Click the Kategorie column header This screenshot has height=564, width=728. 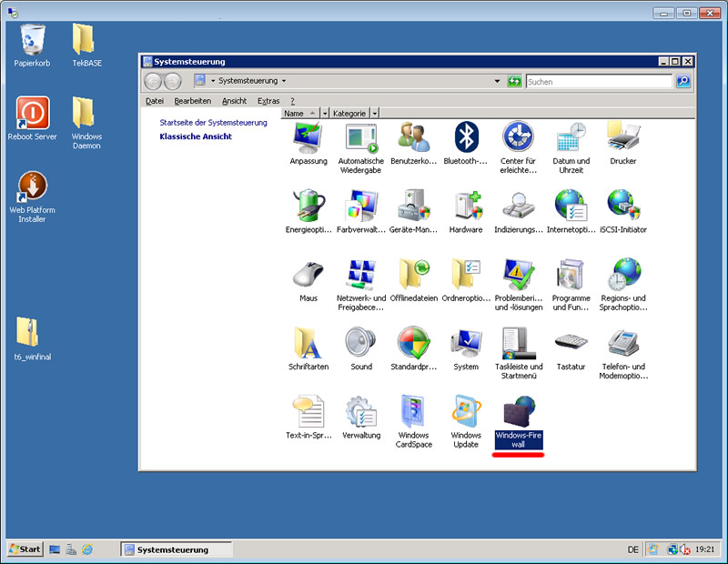tap(349, 114)
